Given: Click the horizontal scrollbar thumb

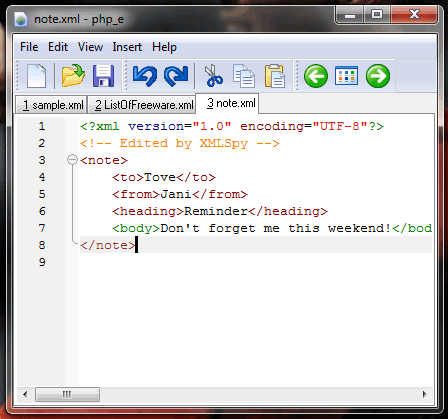Looking at the screenshot, I should tap(67, 394).
